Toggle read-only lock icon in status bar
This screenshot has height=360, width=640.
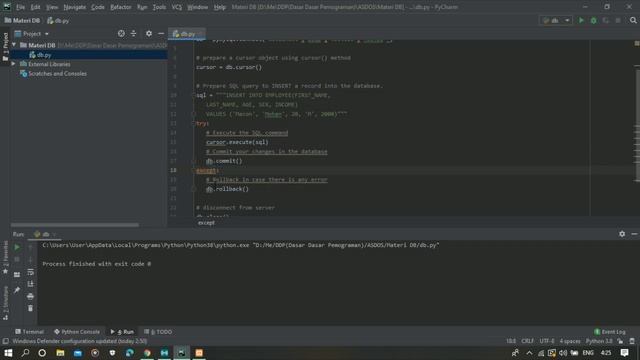[x=620, y=341]
